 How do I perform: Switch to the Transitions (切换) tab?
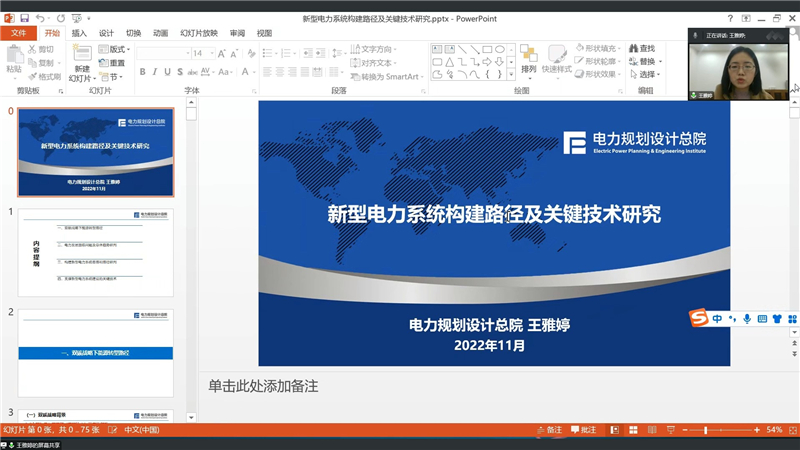click(x=134, y=33)
